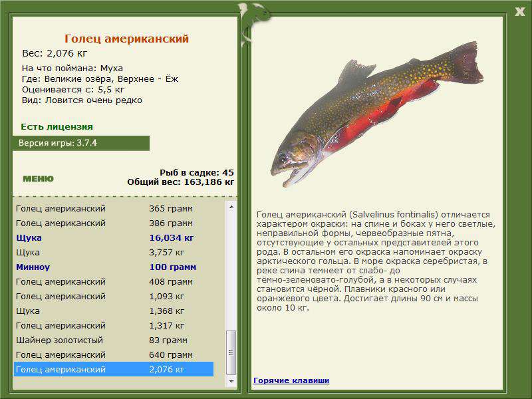Click the Есть лицензия label
Image resolution: width=532 pixels, height=399 pixels.
point(57,127)
